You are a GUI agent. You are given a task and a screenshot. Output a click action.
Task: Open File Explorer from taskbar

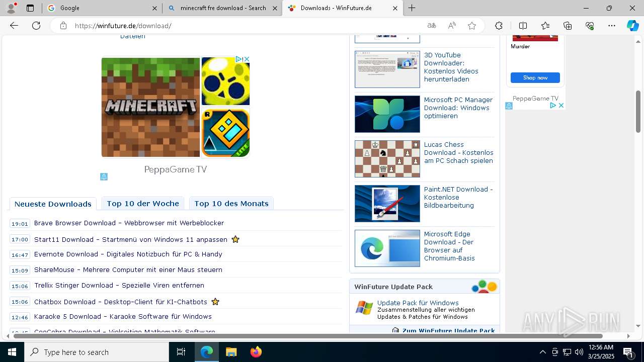231,352
